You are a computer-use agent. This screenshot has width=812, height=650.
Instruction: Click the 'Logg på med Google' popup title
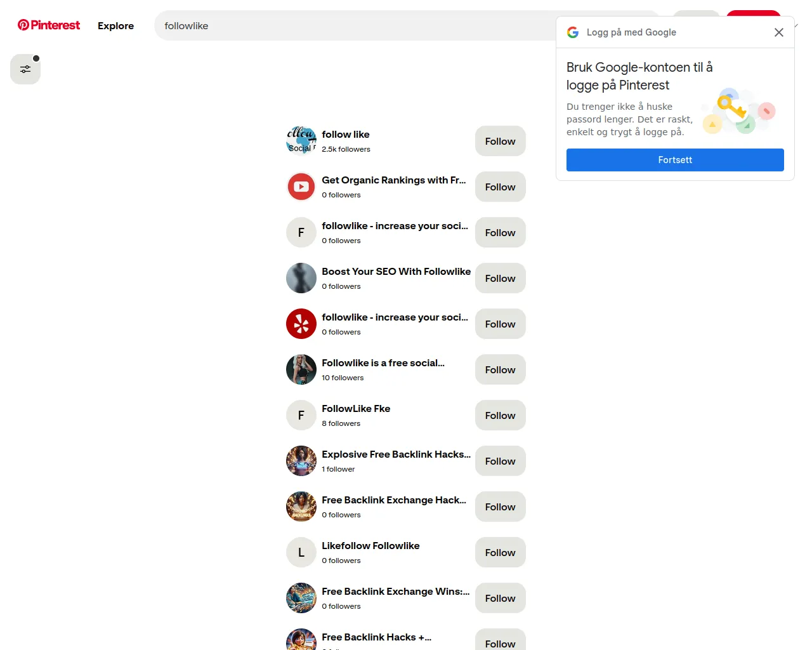coord(631,32)
